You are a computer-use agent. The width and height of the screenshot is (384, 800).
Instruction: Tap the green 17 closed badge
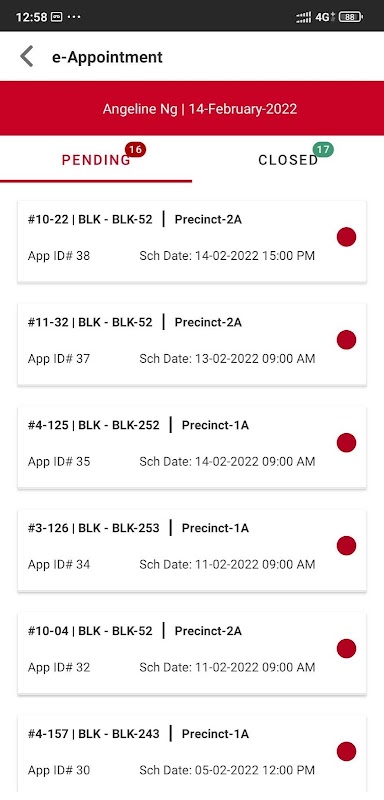323,149
